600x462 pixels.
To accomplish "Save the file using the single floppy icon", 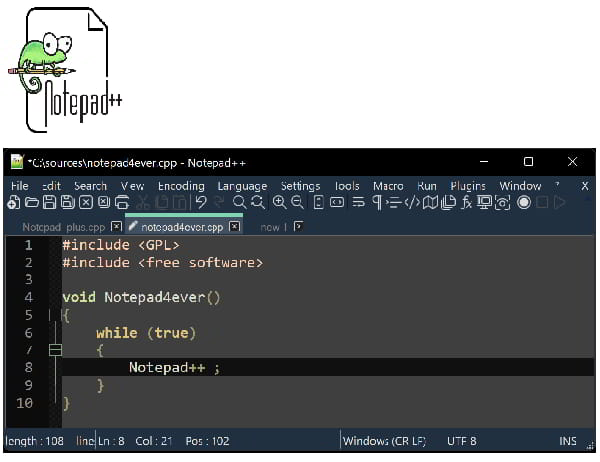I will (x=49, y=202).
